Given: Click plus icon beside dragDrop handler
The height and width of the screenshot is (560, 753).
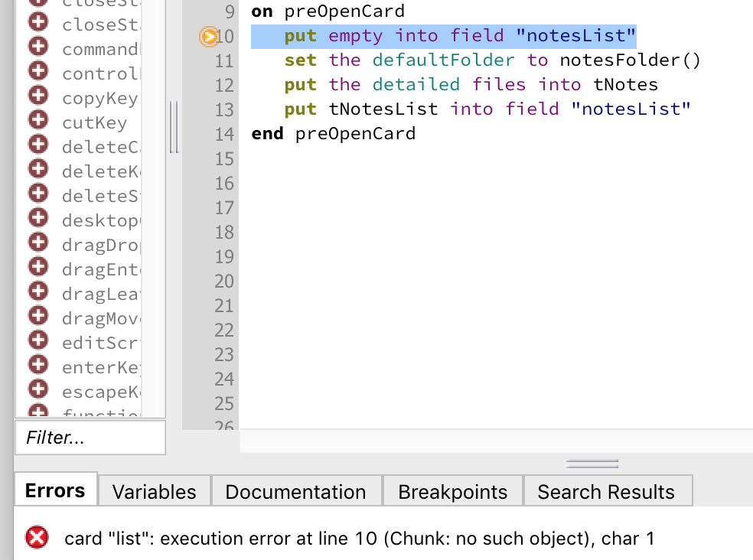Looking at the screenshot, I should (x=38, y=243).
